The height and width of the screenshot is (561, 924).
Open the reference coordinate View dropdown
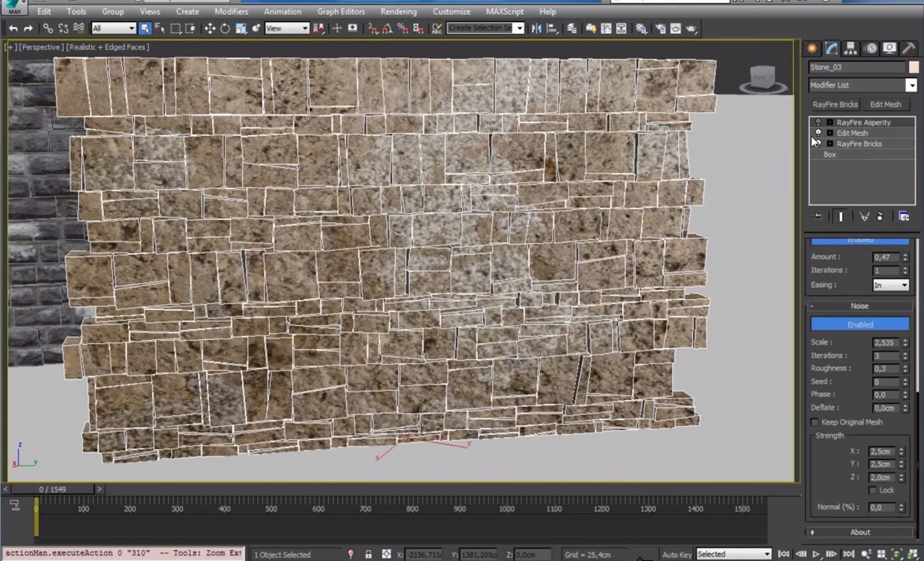coord(287,28)
